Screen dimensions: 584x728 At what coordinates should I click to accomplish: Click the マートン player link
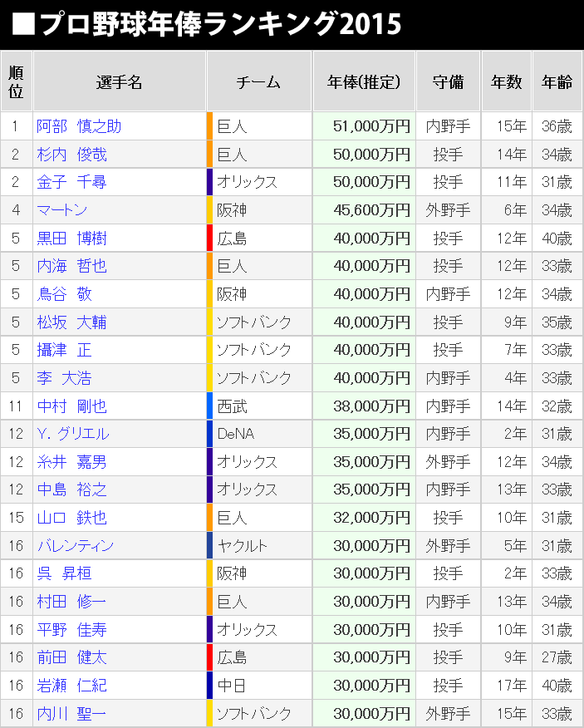pos(62,210)
